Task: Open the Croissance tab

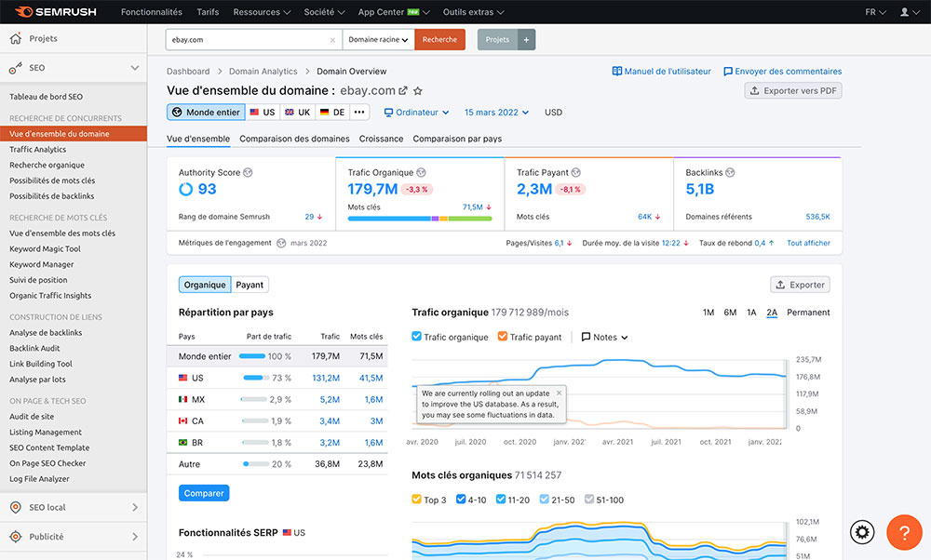Action: point(381,139)
